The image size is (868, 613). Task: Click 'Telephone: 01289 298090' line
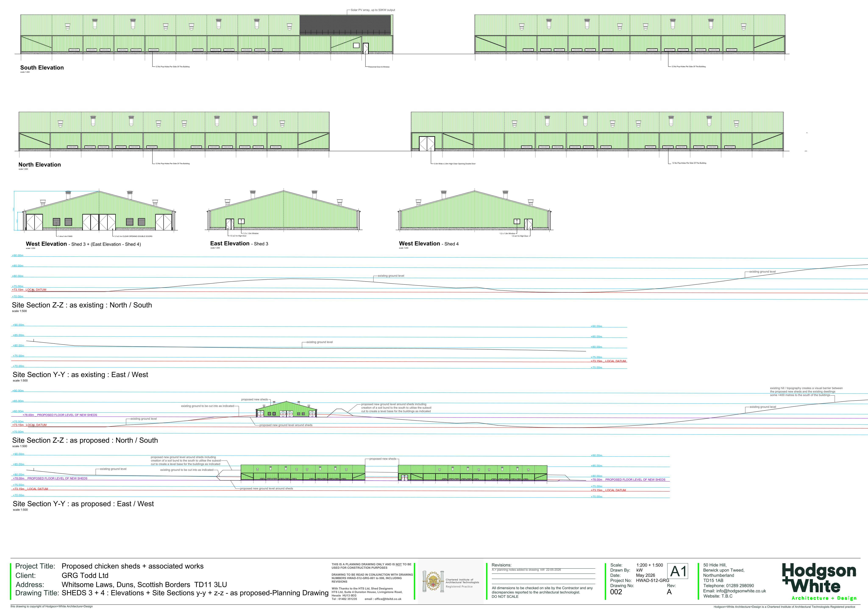pyautogui.click(x=729, y=586)
